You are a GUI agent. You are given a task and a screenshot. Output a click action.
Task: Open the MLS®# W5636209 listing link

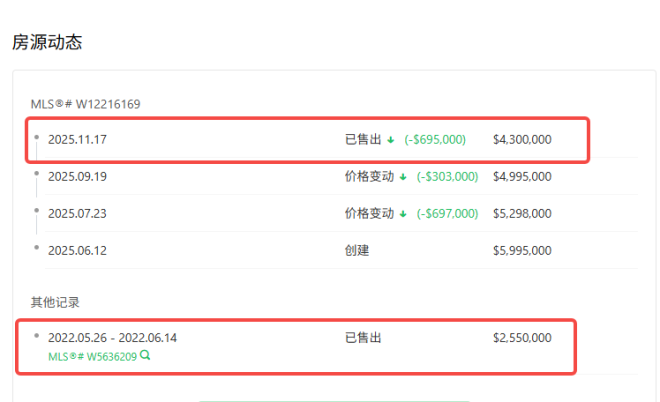(x=93, y=355)
